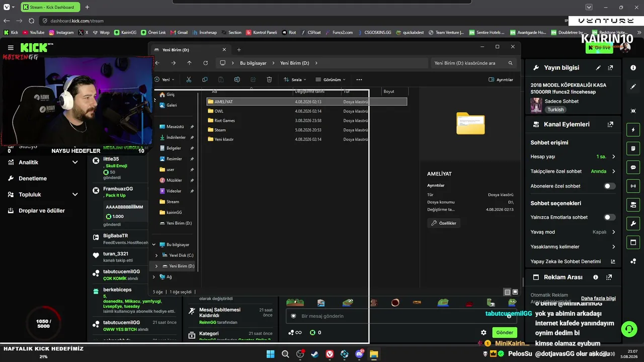Screen dimensions: 644x362
Task: Toggle Yalnızca Emotlarla sohbet switch
Action: tap(609, 217)
